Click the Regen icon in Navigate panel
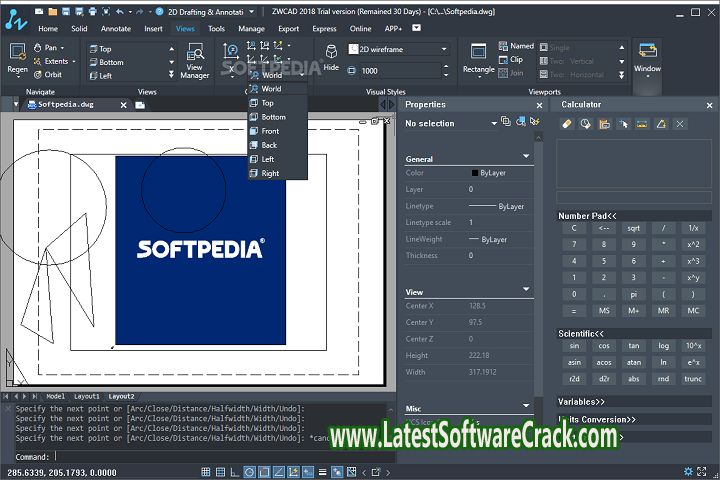This screenshot has width=720, height=480. click(x=18, y=56)
